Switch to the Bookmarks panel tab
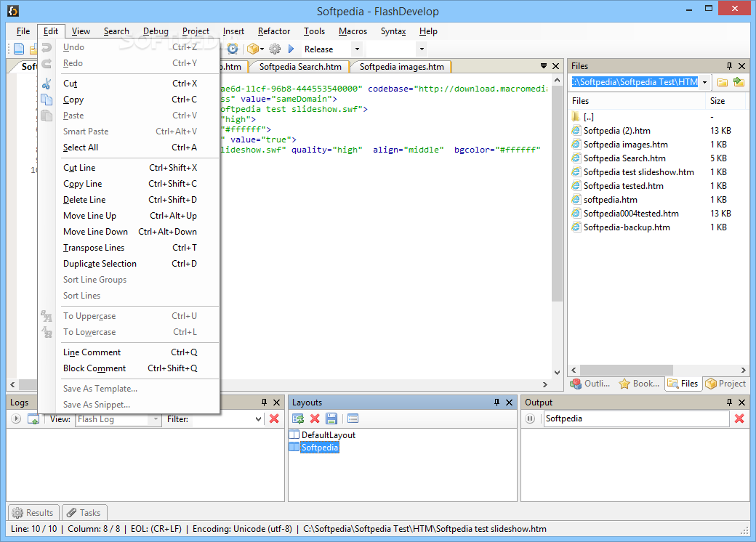Image resolution: width=756 pixels, height=542 pixels. (x=639, y=384)
